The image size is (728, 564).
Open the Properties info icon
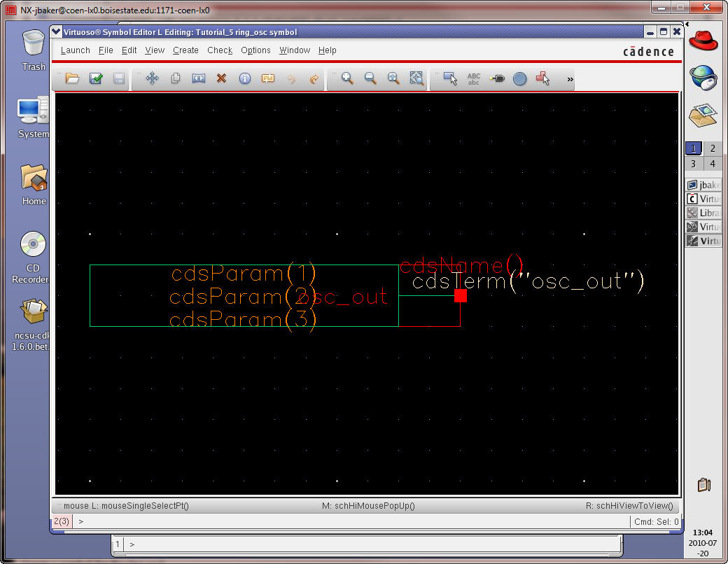[244, 78]
